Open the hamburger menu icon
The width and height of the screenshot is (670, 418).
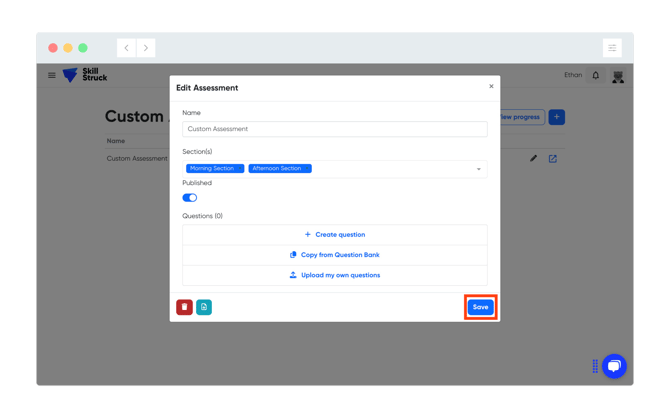tap(52, 75)
